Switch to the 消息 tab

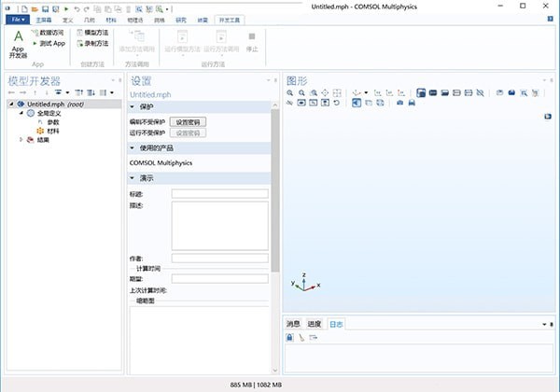click(x=293, y=324)
